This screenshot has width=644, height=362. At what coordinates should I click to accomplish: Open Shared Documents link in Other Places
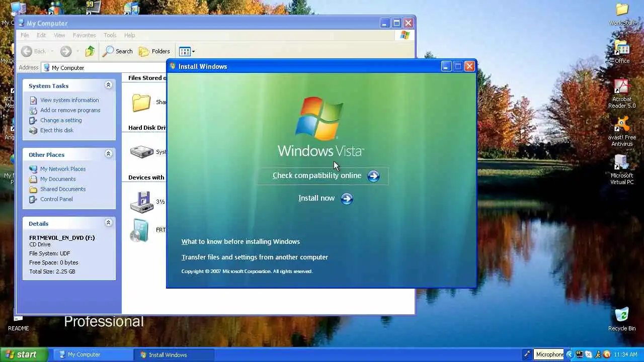point(63,189)
